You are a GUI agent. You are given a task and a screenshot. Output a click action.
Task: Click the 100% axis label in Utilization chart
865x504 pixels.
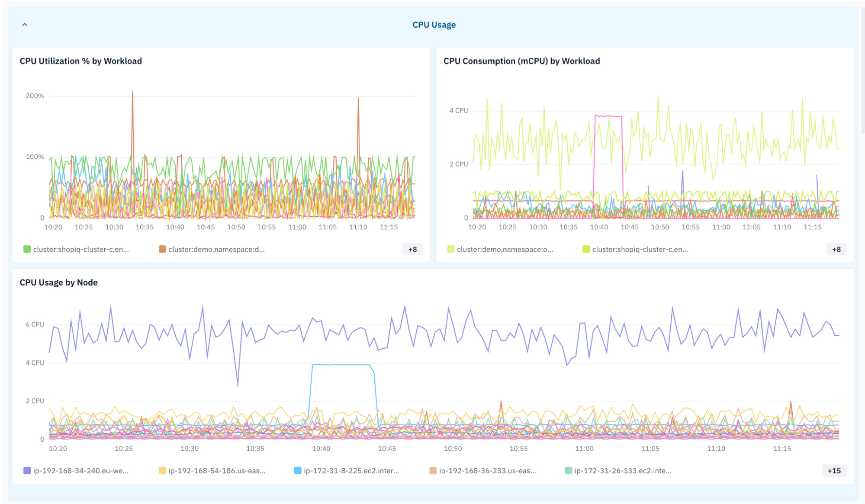point(35,157)
